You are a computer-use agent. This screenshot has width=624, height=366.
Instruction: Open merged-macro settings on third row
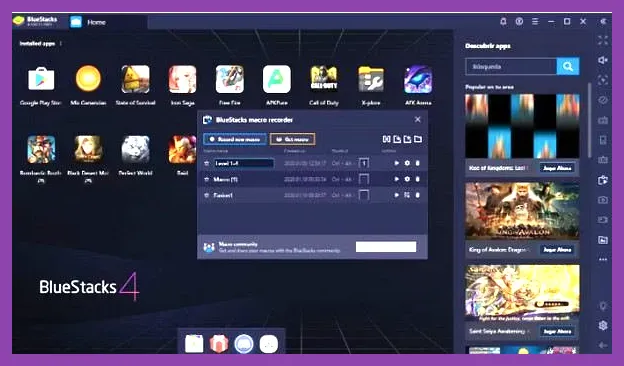point(407,195)
